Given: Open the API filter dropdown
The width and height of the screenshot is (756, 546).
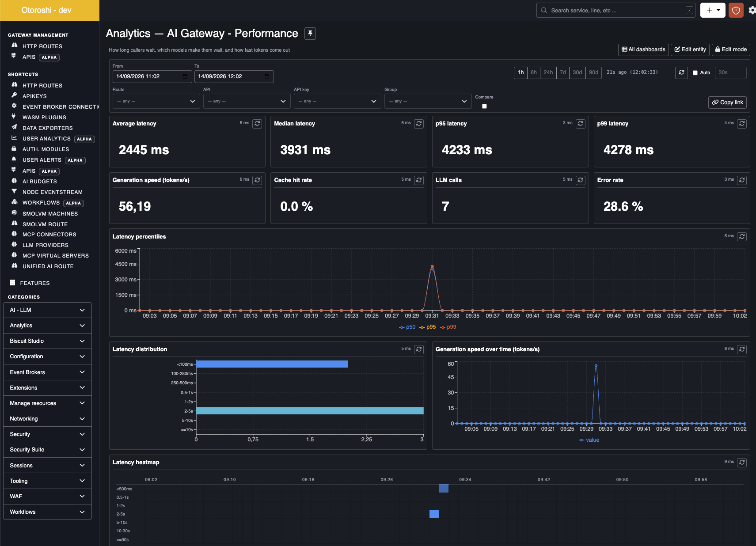Looking at the screenshot, I should [x=247, y=101].
